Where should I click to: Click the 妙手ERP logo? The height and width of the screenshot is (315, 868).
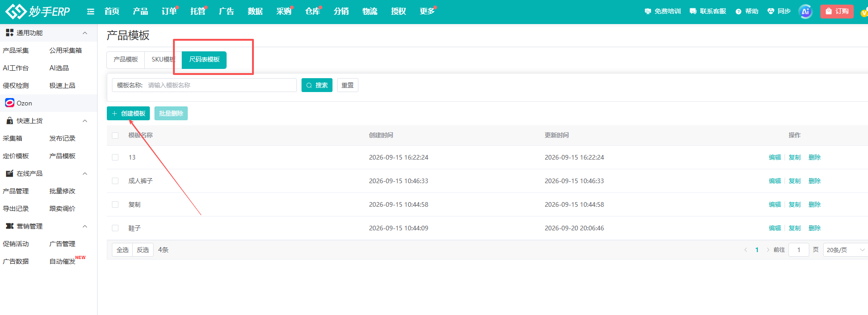click(x=37, y=11)
